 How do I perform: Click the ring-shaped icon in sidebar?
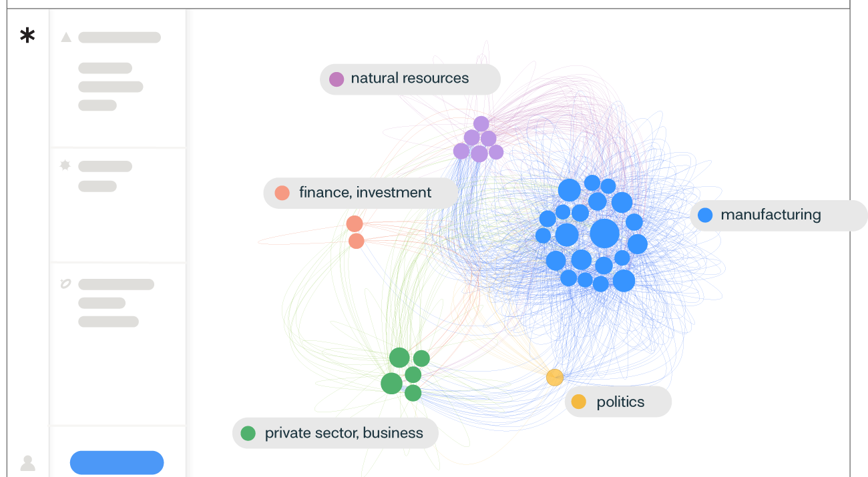click(65, 284)
